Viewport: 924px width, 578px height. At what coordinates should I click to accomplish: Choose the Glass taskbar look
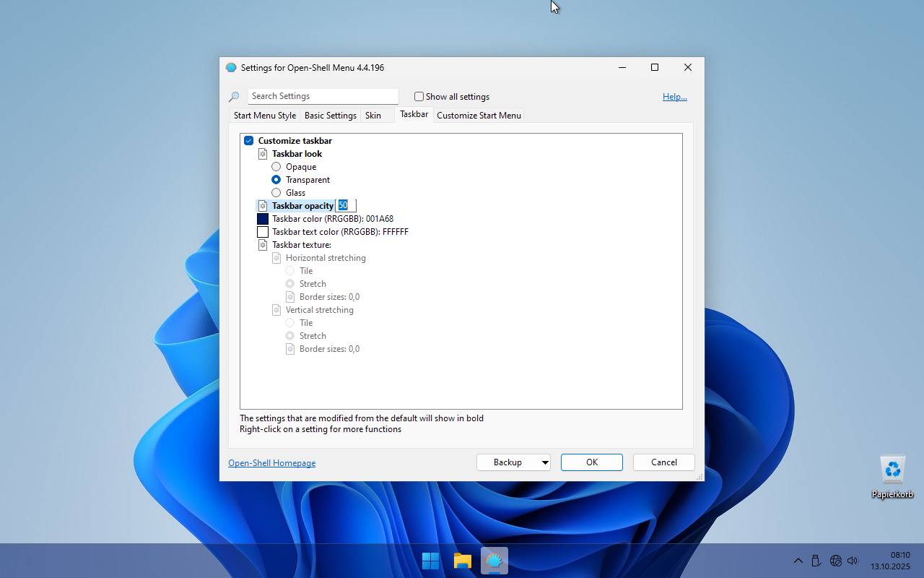tap(276, 193)
